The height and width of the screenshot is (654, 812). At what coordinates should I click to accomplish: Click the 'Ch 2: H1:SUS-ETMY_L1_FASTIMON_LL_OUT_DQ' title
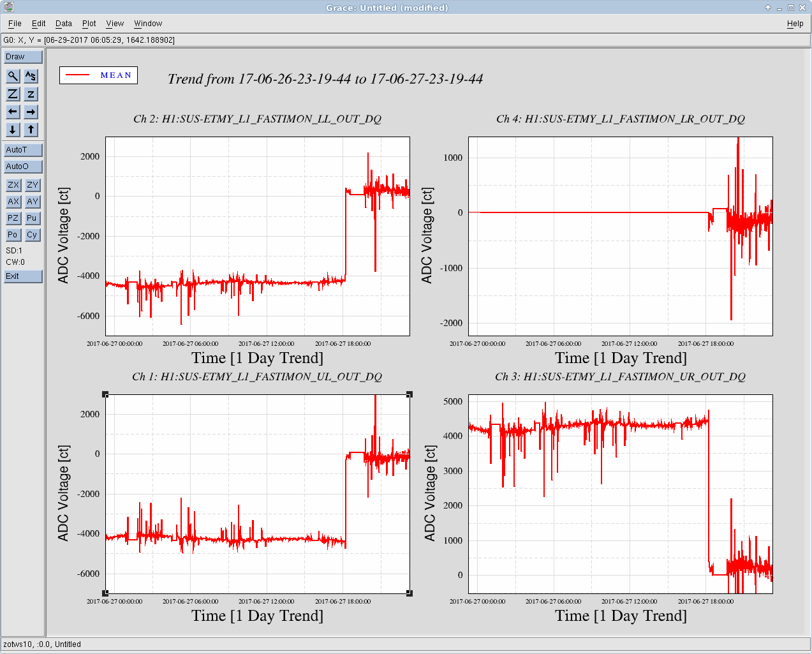coord(258,119)
